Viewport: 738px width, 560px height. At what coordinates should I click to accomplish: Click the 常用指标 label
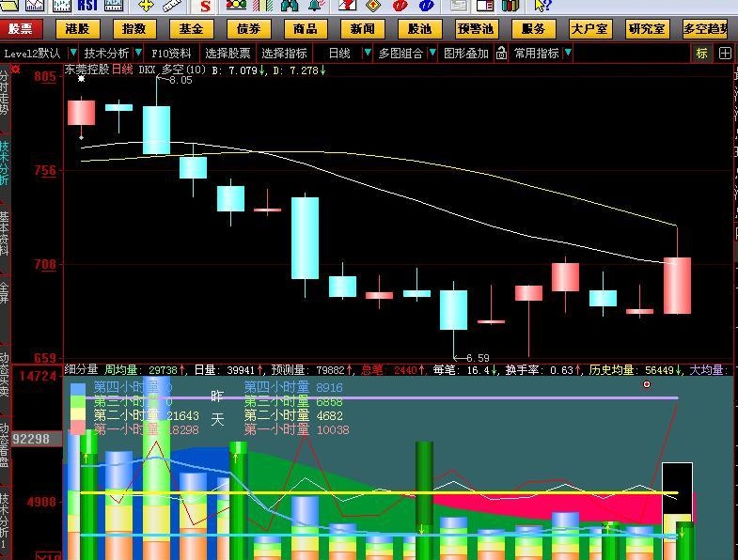click(x=536, y=54)
